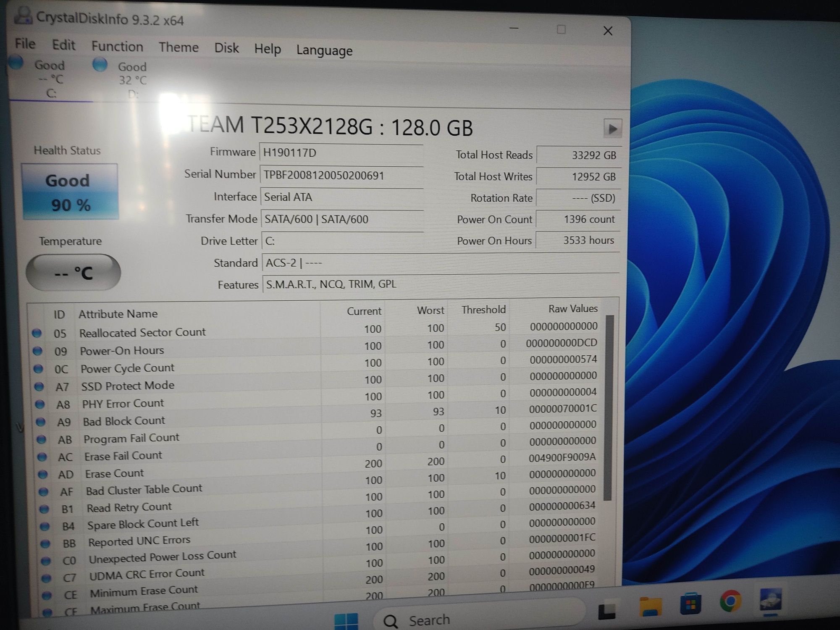Image resolution: width=840 pixels, height=630 pixels.
Task: Click raw value 00000070001C
Action: click(563, 408)
